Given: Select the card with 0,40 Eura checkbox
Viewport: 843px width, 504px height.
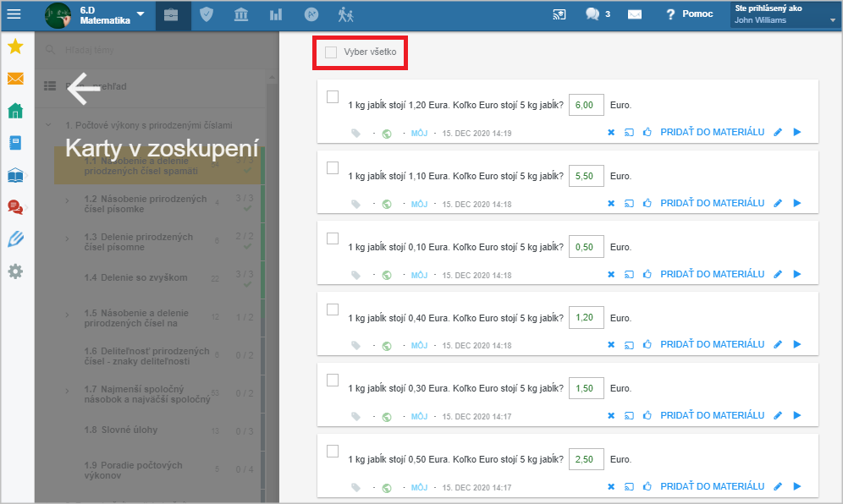Looking at the screenshot, I should coord(333,310).
